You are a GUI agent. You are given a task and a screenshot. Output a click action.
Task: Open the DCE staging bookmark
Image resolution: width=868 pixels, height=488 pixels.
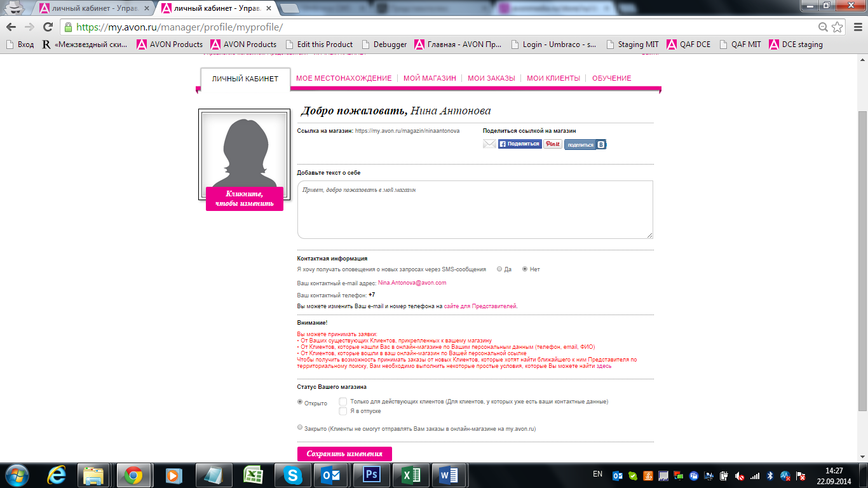[796, 44]
